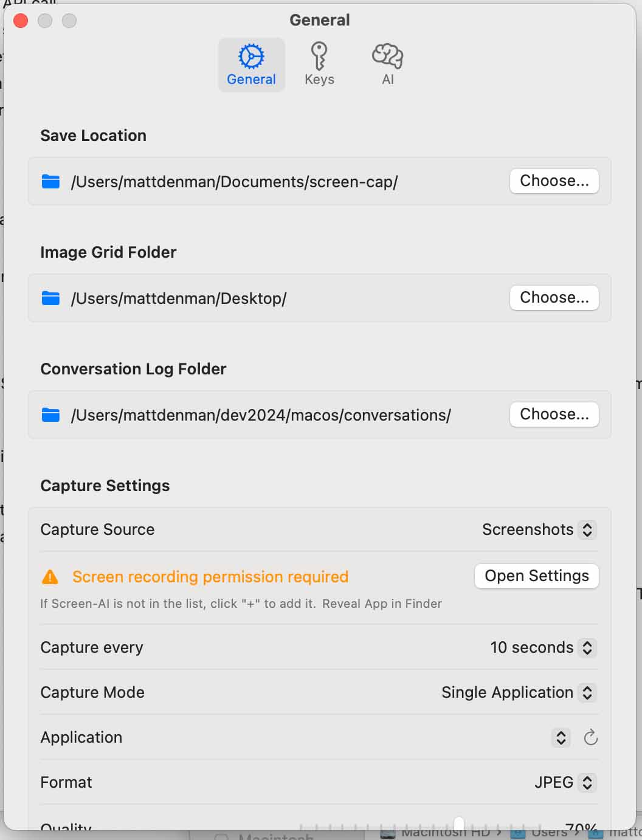Switch to the Keys tab
This screenshot has width=642, height=840.
tap(319, 64)
